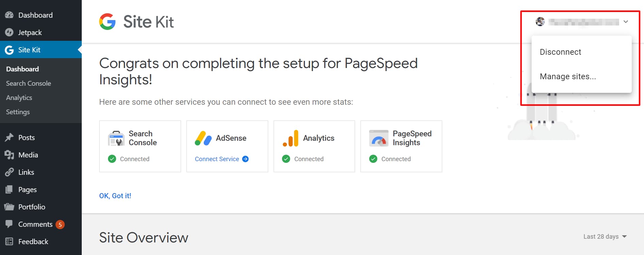Click the PageSpeed Insights icon
The height and width of the screenshot is (255, 644).
(x=378, y=138)
